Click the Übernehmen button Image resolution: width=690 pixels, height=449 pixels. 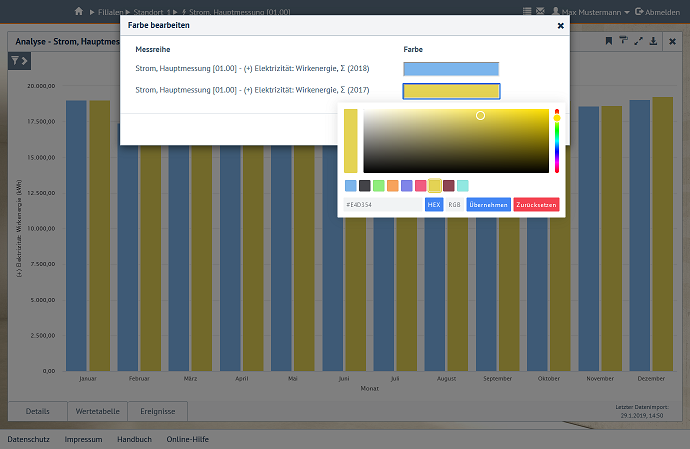(488, 204)
